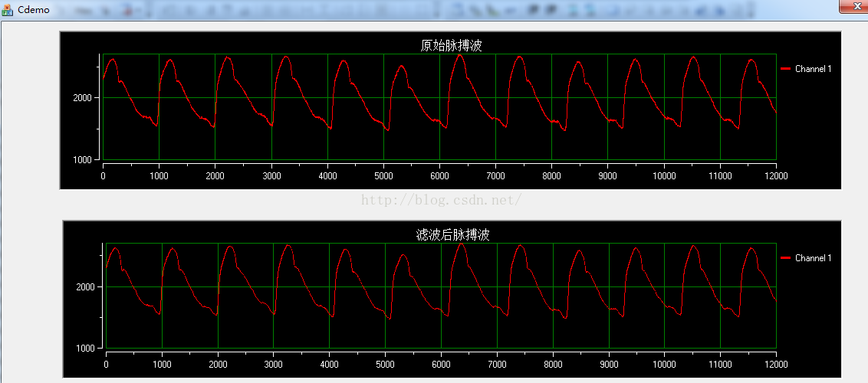Image resolution: width=868 pixels, height=383 pixels.
Task: Click x-axis label 5000 in 原始脉搏波 chart
Action: click(383, 175)
